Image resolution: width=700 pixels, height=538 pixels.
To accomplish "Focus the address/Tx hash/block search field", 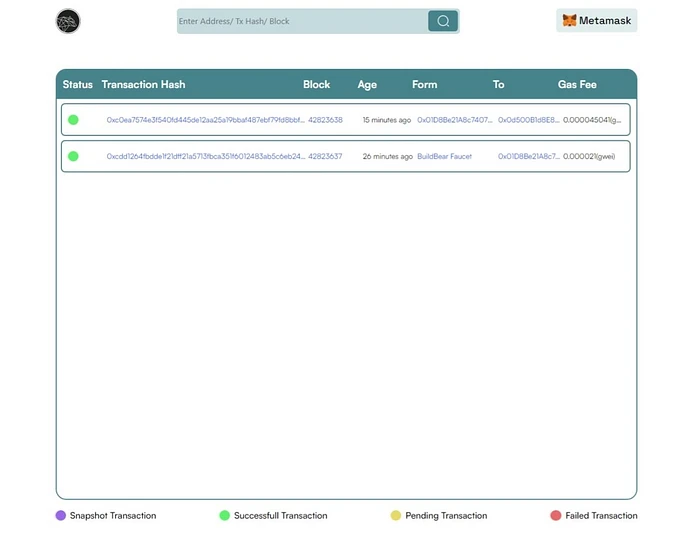I will click(300, 21).
